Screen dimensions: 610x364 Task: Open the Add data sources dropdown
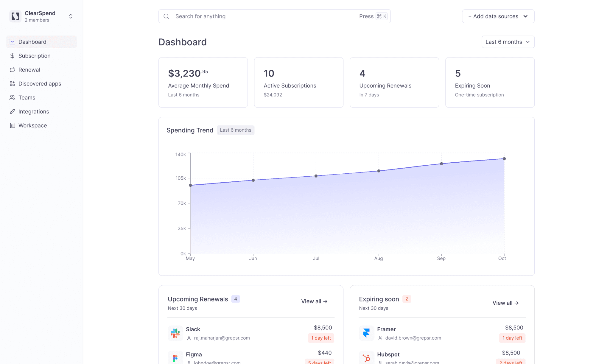pyautogui.click(x=498, y=16)
